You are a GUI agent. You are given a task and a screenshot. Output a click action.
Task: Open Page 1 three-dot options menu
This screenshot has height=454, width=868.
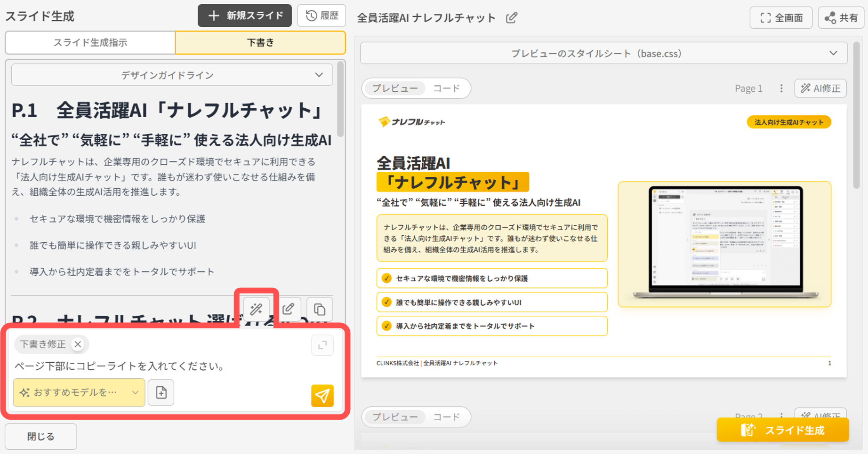[781, 88]
